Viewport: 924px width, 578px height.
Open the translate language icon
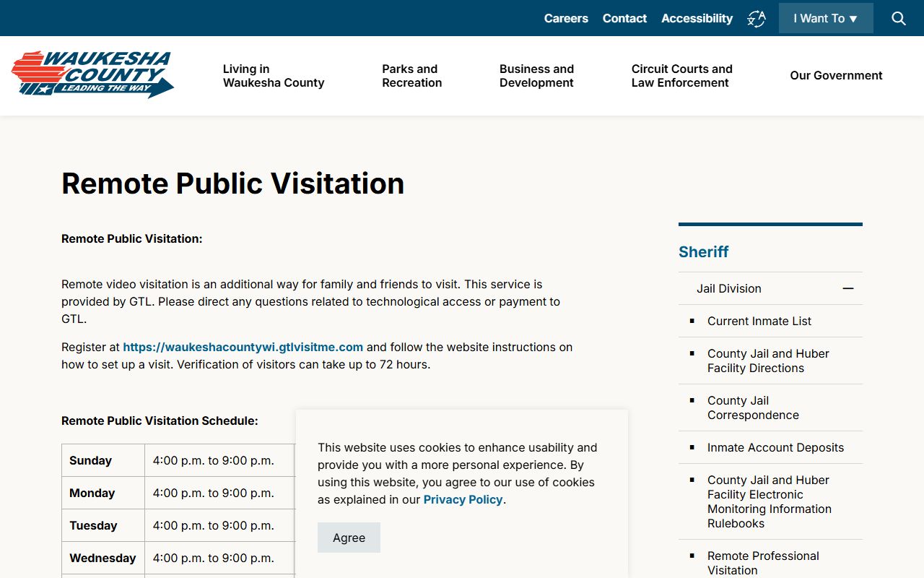tap(756, 19)
